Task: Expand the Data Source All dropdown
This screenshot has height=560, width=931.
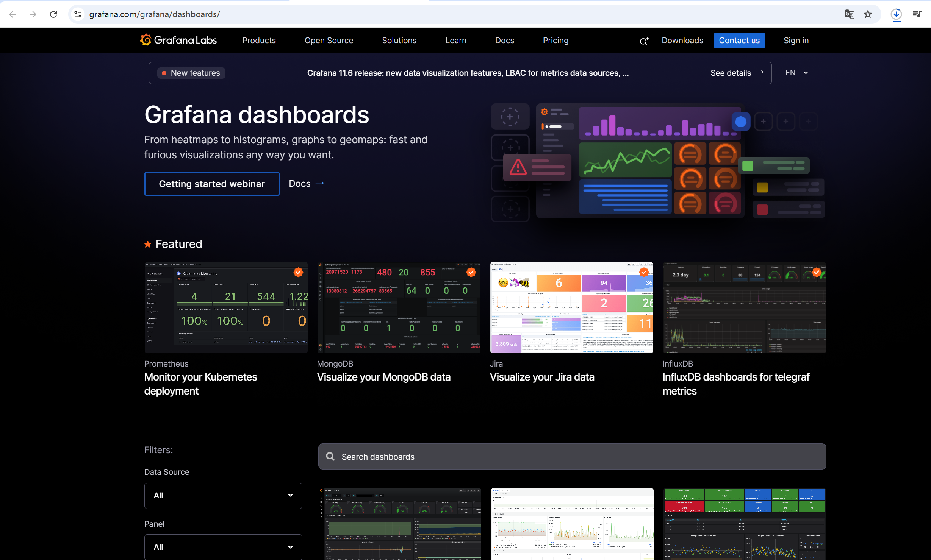Action: tap(223, 495)
